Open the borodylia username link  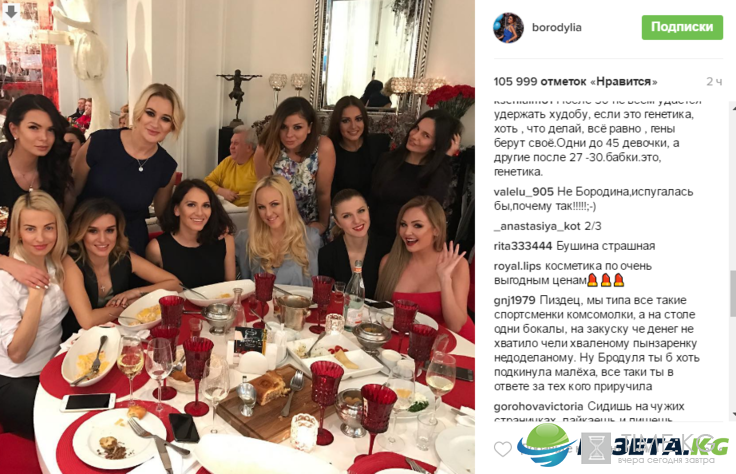point(557,27)
